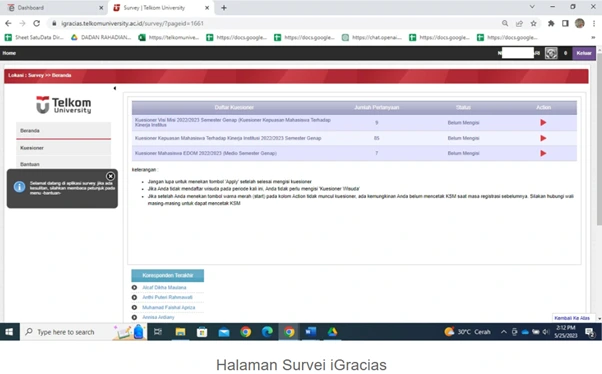Open respondent Annisa Ardiany

(158, 317)
